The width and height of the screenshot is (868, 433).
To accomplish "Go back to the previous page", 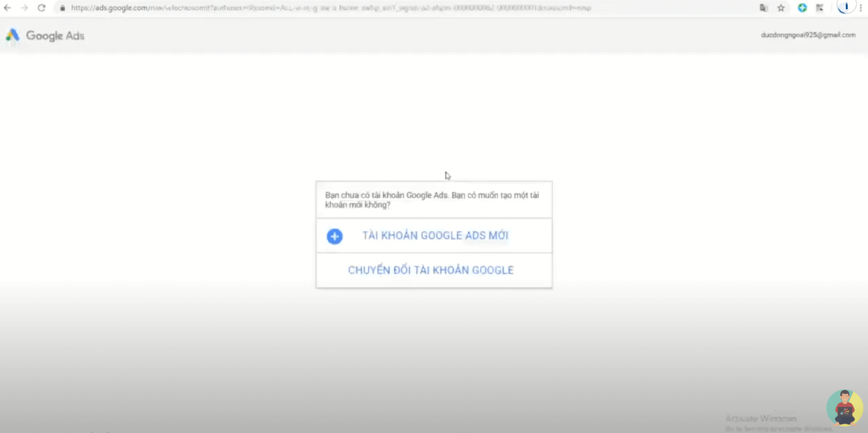I will 7,8.
